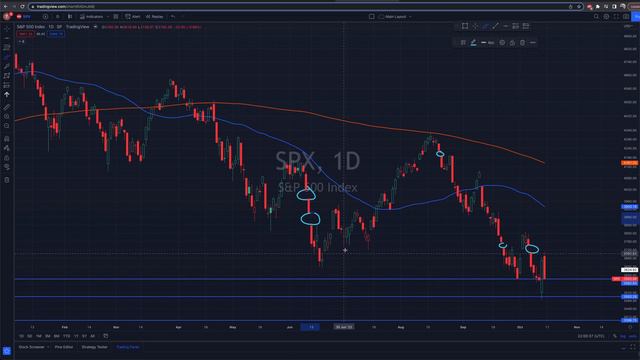
Task: Create an Alert
Action: point(133,16)
